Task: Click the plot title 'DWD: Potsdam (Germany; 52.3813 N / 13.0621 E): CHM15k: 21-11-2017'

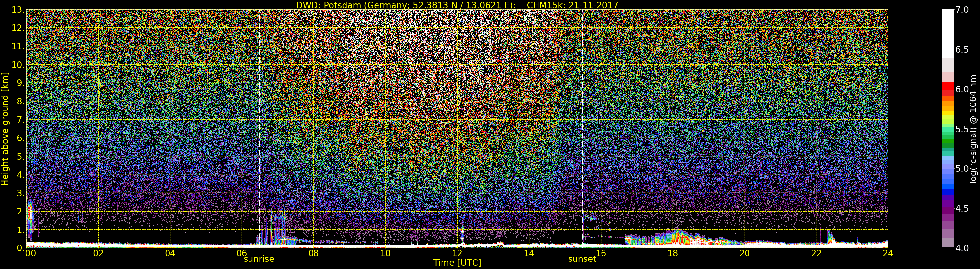Action: pyautogui.click(x=457, y=5)
